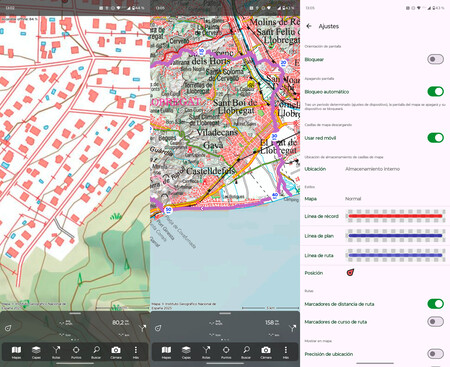Open Cámara in the middle phone toolbar

(x=266, y=352)
